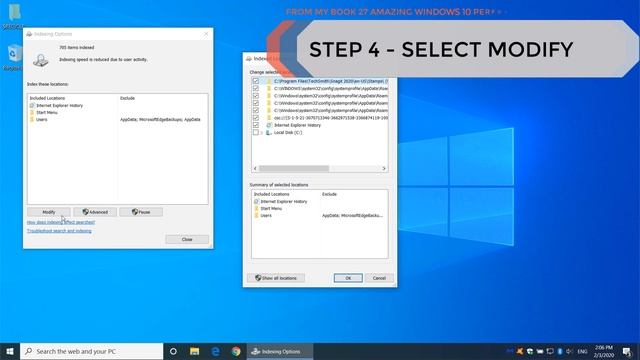Screen dimensions: 640x360
Task: Select the csc:// path row
Action: point(331,118)
